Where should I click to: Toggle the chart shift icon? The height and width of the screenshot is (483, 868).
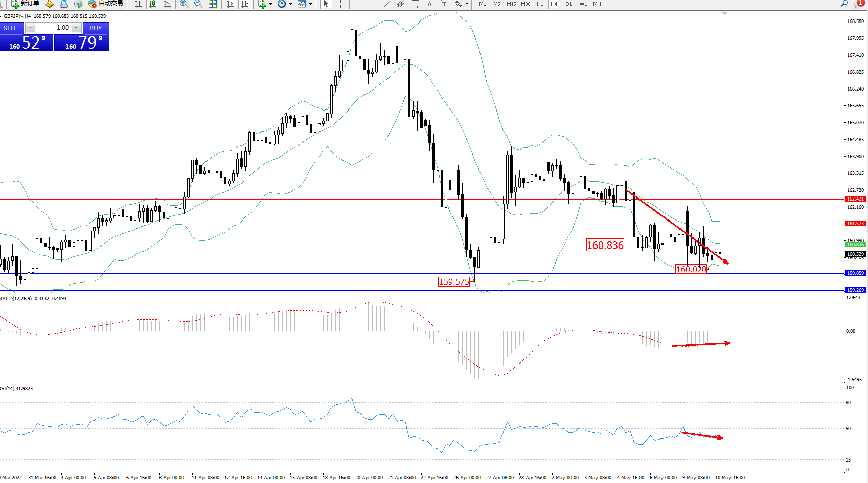245,4
